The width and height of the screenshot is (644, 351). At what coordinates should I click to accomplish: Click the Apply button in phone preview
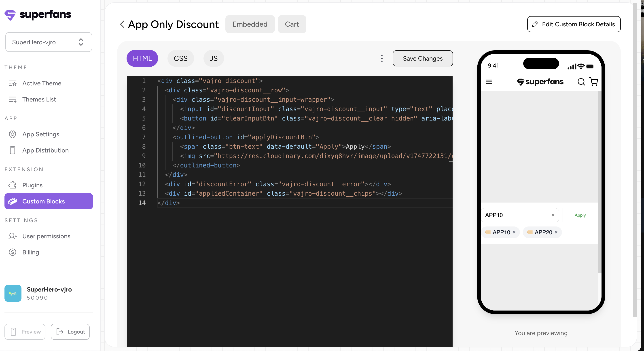pyautogui.click(x=580, y=215)
